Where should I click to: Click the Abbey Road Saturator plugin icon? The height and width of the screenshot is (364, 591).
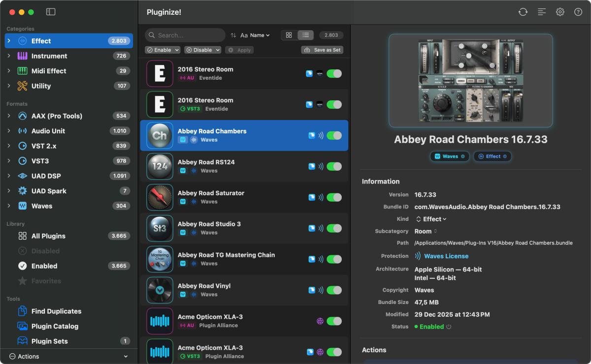click(160, 197)
